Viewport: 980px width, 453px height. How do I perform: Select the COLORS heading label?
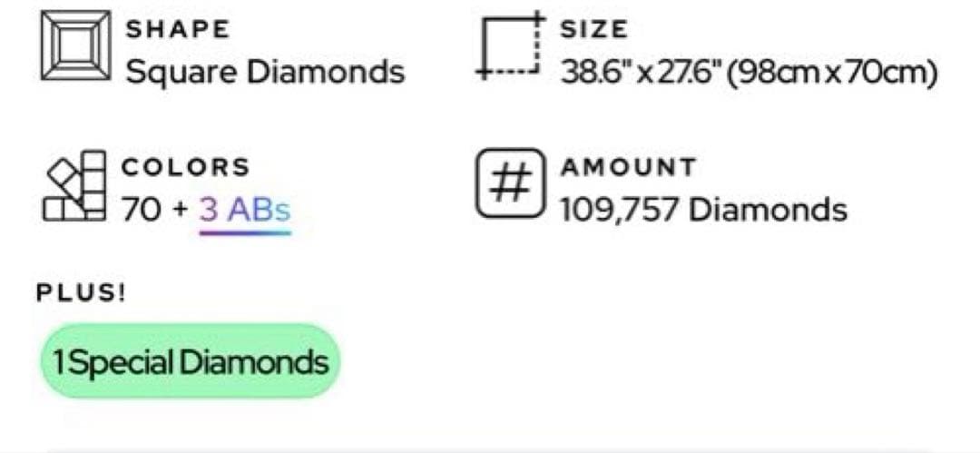click(185, 167)
